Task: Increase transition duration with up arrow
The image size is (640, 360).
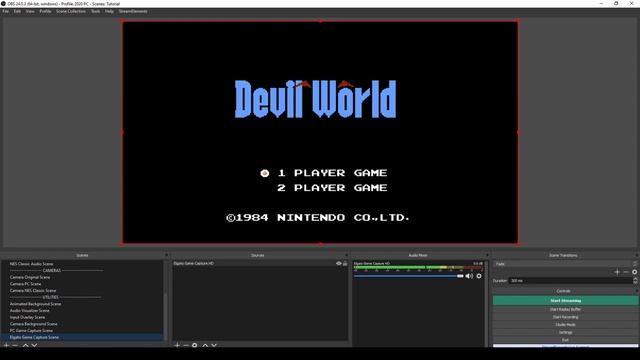Action: pyautogui.click(x=635, y=279)
